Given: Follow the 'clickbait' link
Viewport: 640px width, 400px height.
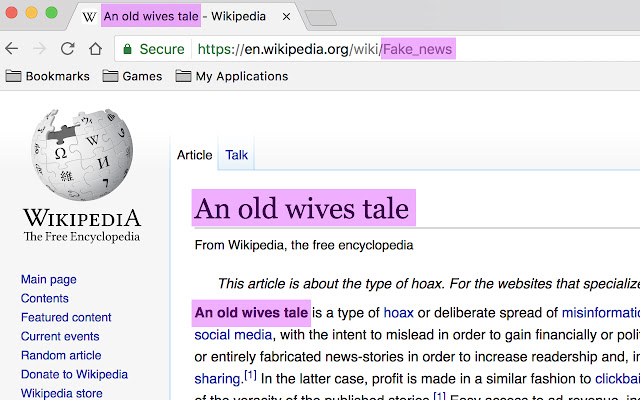Looking at the screenshot, I should [618, 379].
